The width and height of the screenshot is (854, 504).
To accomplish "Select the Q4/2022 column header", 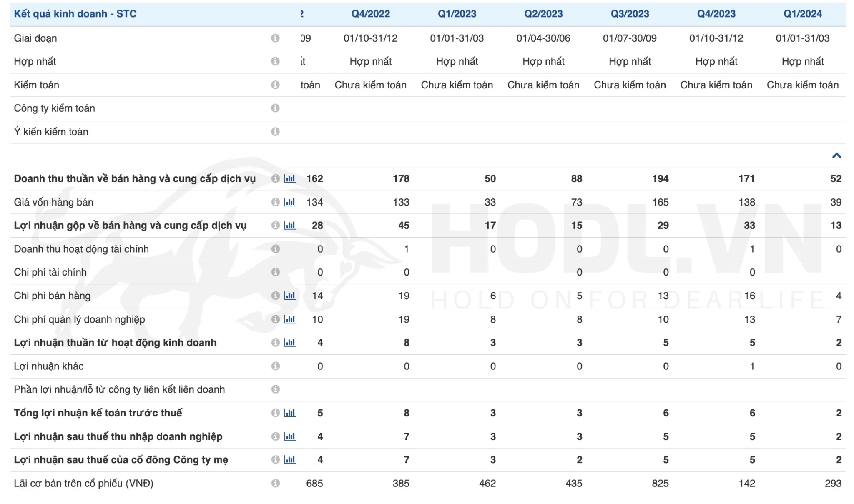I will coord(370,14).
